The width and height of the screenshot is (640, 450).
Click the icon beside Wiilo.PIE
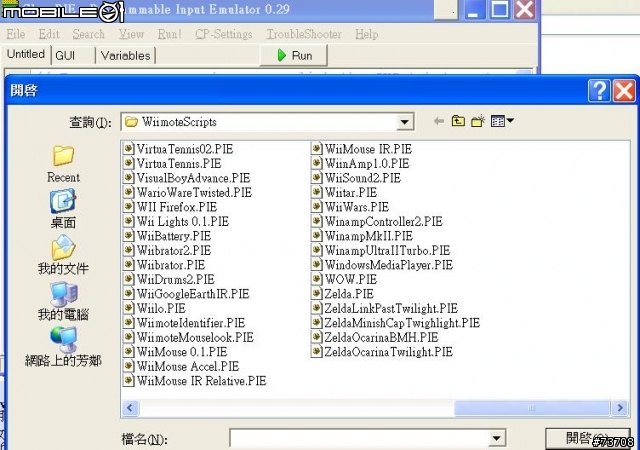129,308
